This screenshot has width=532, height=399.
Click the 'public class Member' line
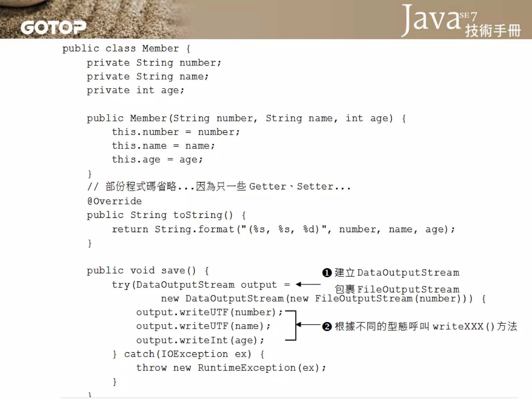pyautogui.click(x=126, y=49)
